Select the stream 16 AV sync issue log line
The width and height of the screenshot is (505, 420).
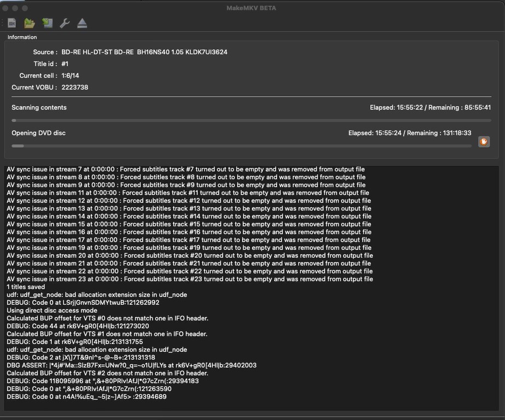(x=189, y=232)
